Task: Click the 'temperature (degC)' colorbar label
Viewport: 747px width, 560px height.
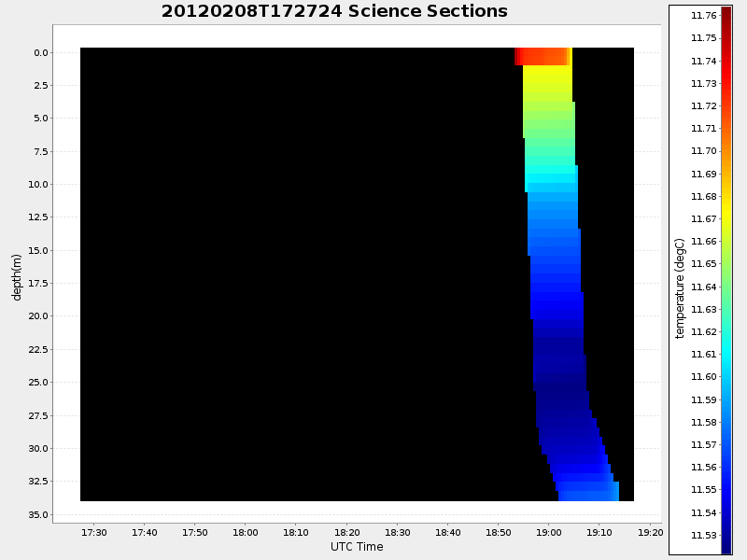Action: [680, 288]
